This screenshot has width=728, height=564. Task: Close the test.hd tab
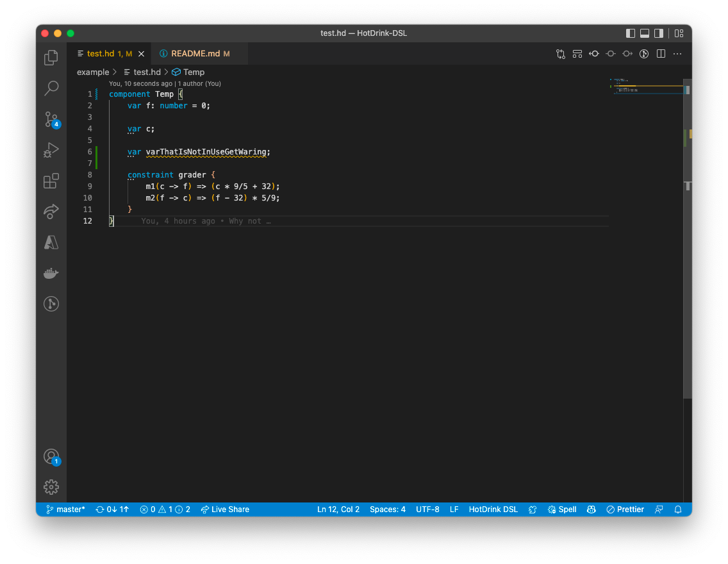141,54
